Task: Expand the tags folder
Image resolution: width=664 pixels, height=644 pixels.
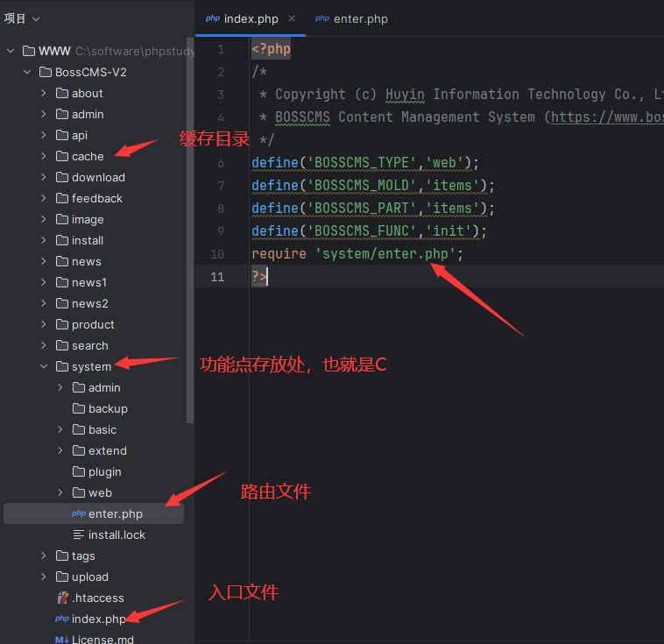Action: coord(44,556)
